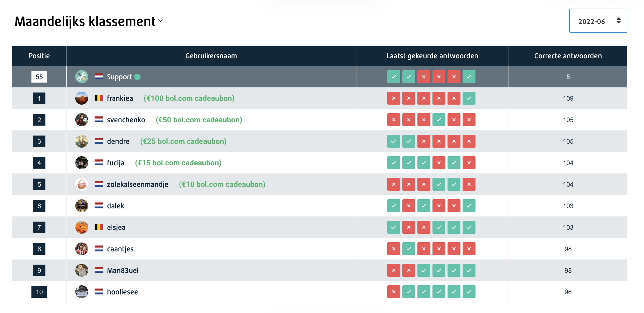Screen dimensions: 644x313
Task: Click the "(€100 bol.com cadeaubon)" prize text
Action: (x=189, y=98)
